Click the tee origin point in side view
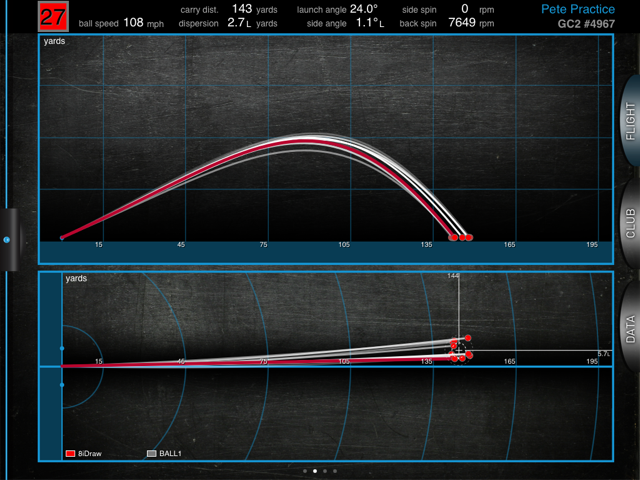 pos(62,238)
